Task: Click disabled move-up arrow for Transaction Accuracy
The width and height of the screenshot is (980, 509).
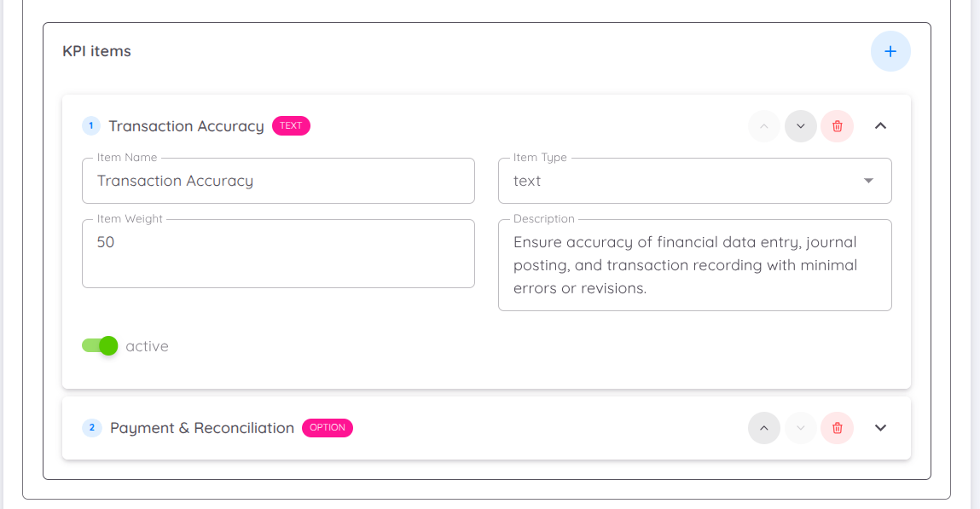Action: coord(763,126)
